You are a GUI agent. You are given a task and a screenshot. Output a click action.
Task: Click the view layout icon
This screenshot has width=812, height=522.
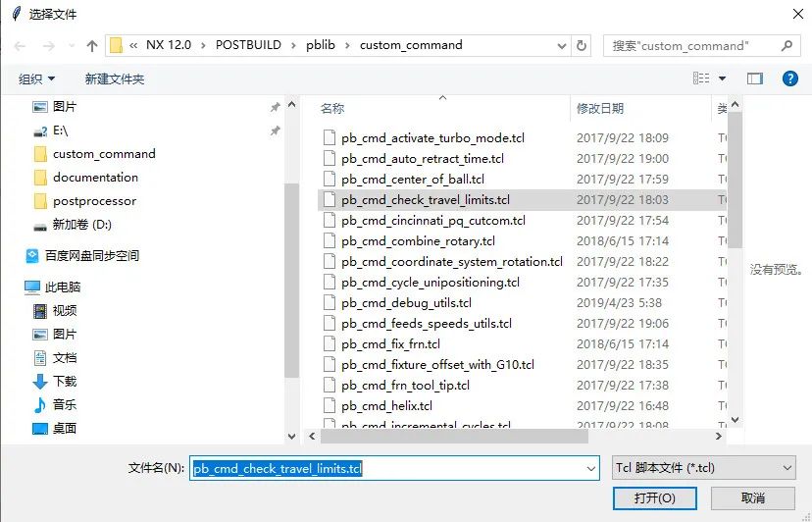pyautogui.click(x=701, y=78)
